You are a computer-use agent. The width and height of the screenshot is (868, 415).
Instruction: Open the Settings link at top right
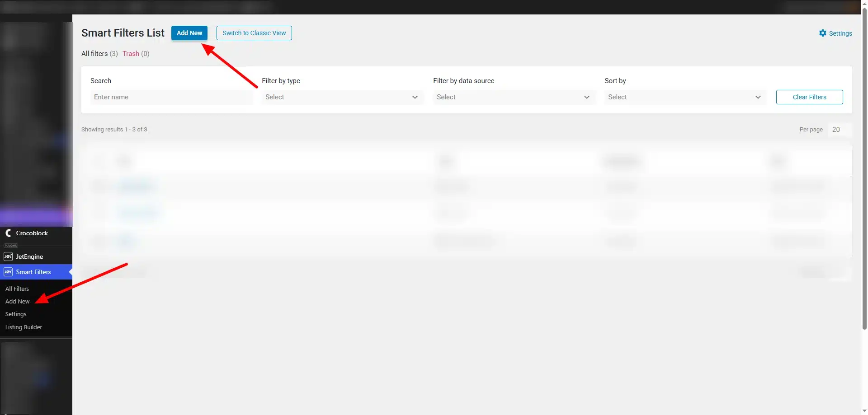(840, 33)
